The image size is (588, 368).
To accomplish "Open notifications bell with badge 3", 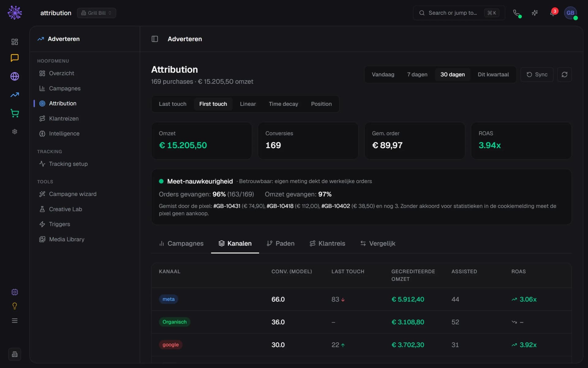I will pos(553,13).
